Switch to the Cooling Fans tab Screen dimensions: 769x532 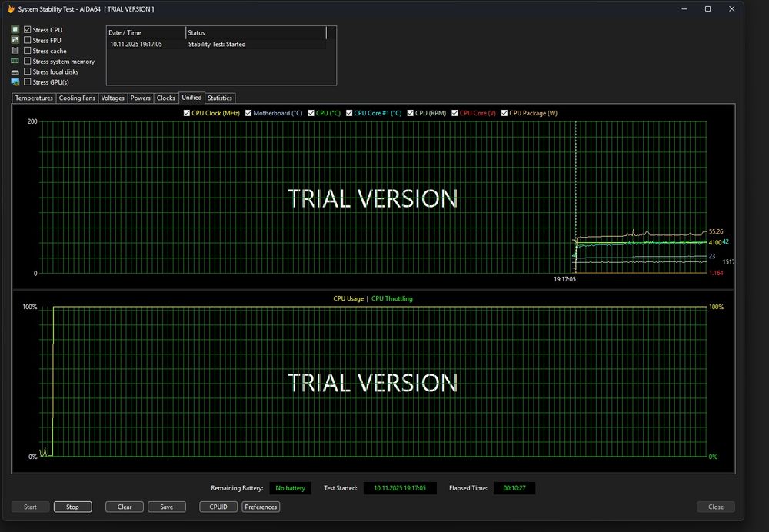tap(77, 98)
